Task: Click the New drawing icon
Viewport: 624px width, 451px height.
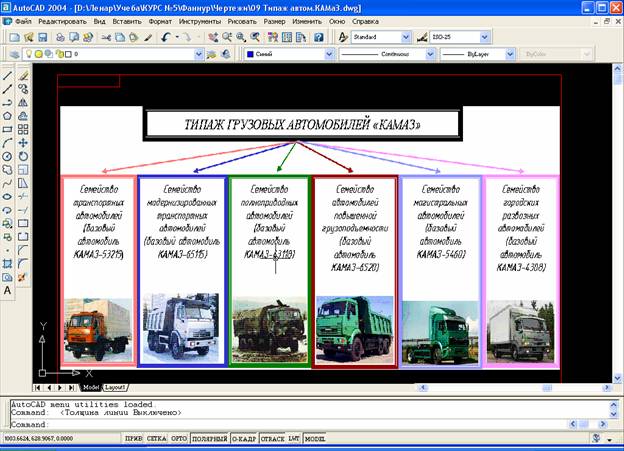Action: point(15,37)
